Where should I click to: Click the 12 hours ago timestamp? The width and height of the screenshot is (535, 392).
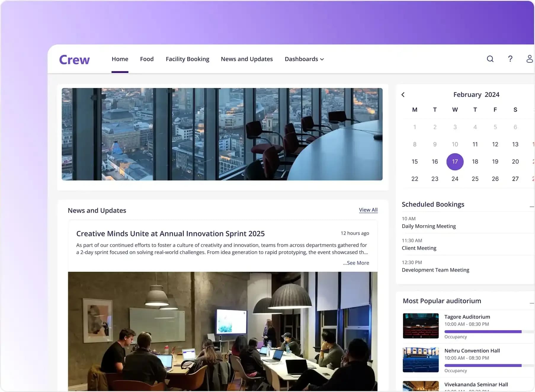pyautogui.click(x=355, y=233)
